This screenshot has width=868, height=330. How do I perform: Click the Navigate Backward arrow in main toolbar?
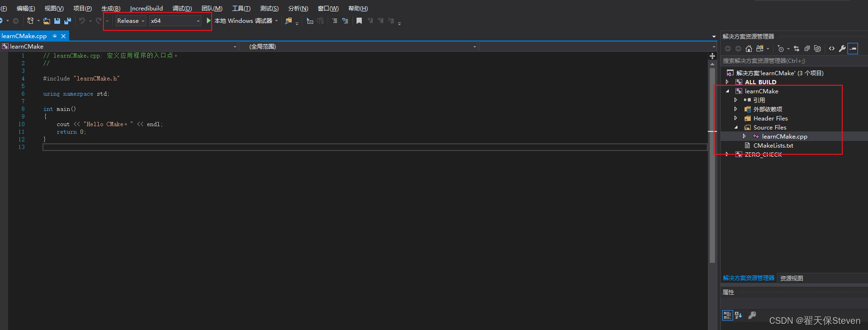(1, 21)
